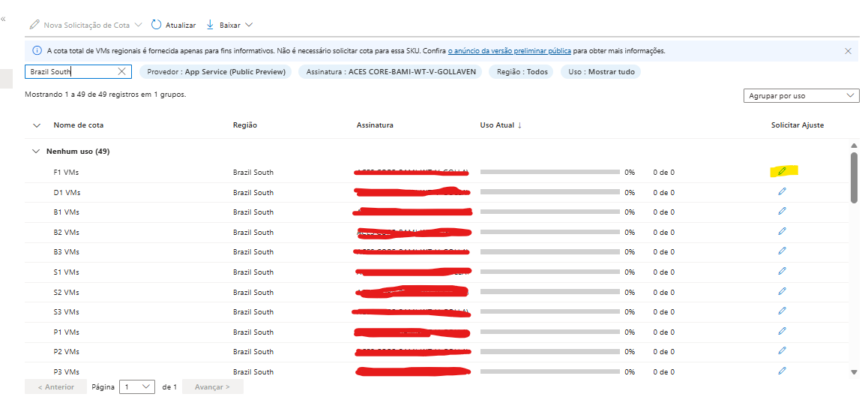
Task: Collapse all groups via header chevron
Action: click(37, 126)
